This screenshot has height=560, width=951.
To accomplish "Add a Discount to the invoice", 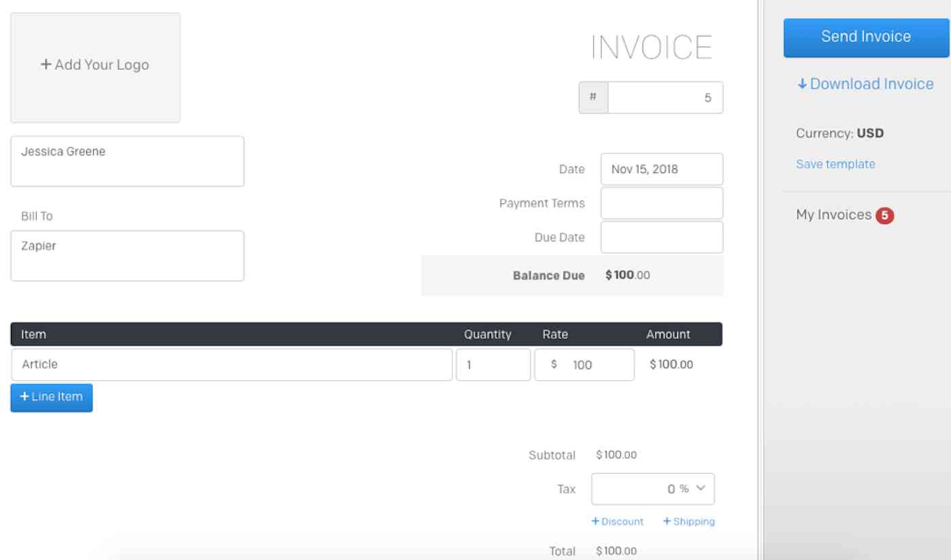I will pos(617,521).
